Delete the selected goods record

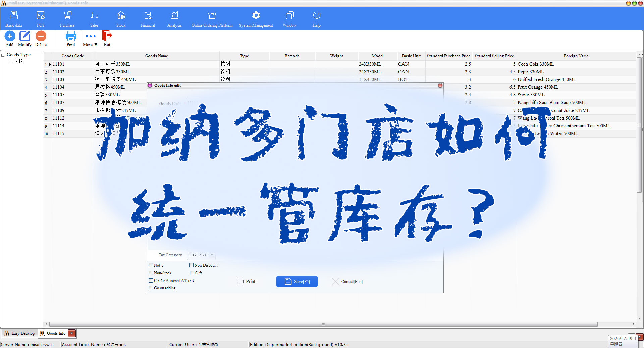click(x=41, y=39)
